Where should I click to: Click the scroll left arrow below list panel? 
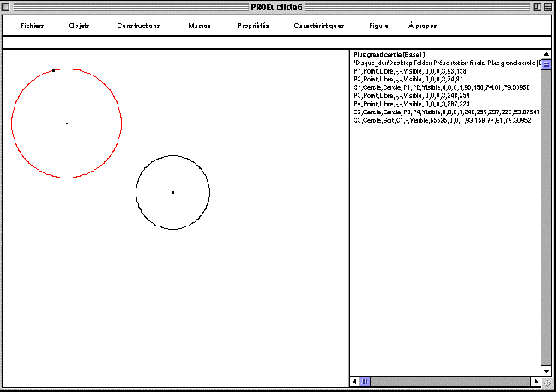354,381
